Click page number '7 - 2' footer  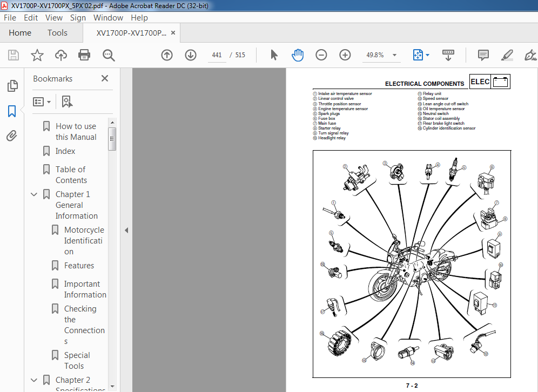tap(412, 386)
